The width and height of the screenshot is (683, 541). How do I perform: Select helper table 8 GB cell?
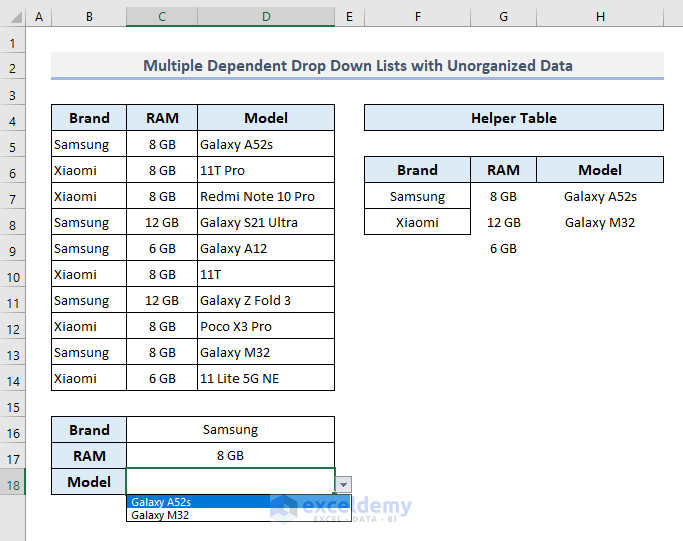(x=504, y=196)
